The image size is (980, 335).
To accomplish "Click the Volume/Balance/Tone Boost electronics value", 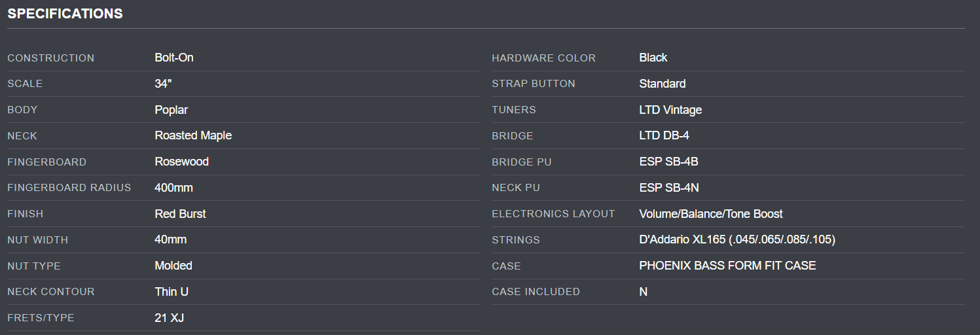I will [710, 214].
